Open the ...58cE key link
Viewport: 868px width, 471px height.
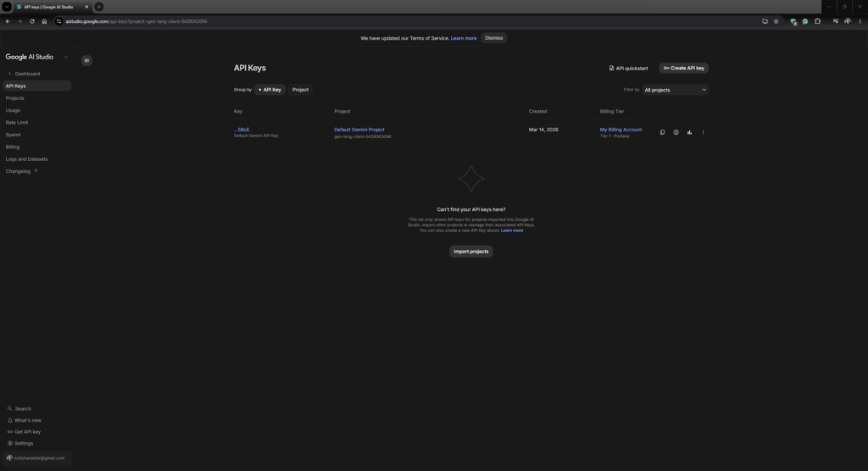pos(242,130)
